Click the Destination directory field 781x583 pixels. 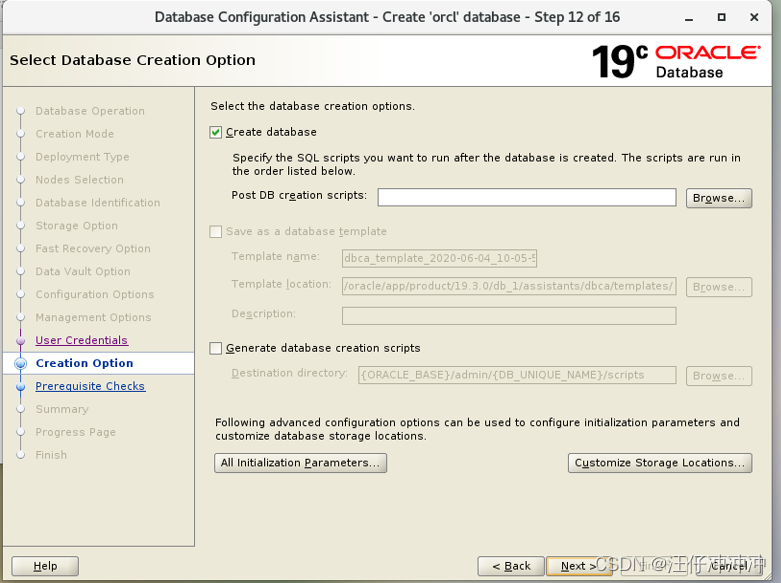[517, 375]
